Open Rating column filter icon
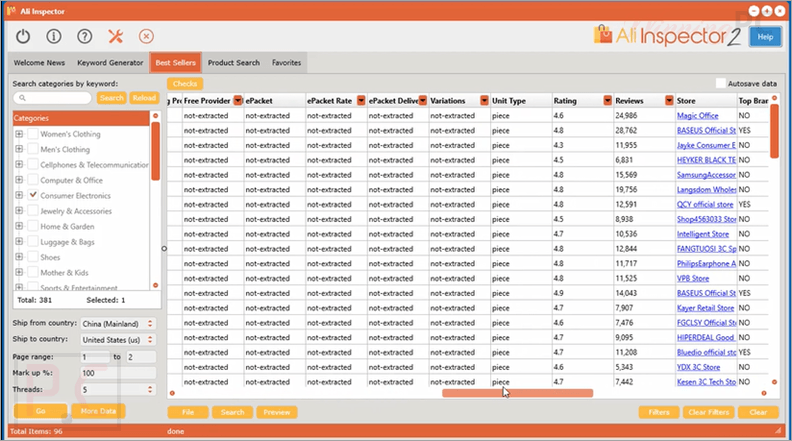 click(x=607, y=101)
